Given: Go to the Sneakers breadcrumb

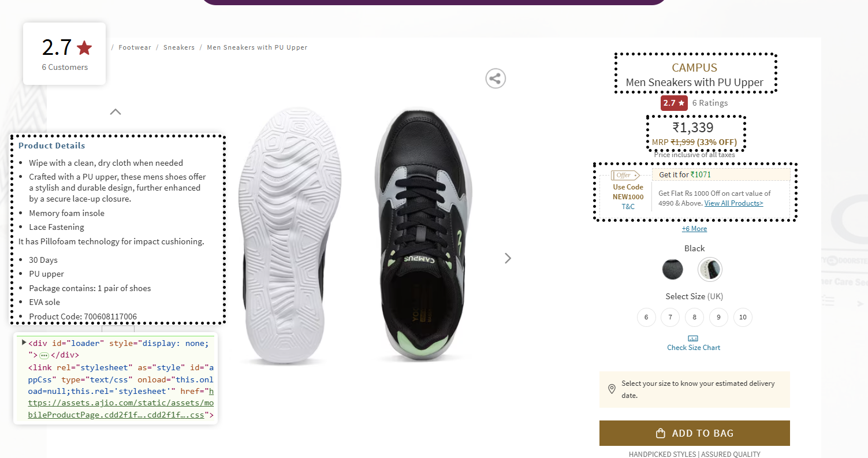Looking at the screenshot, I should tap(179, 47).
